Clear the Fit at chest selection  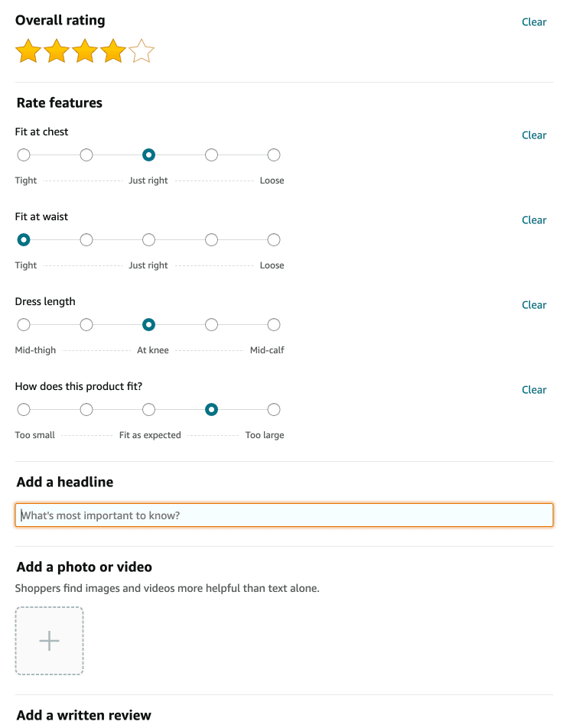point(534,135)
